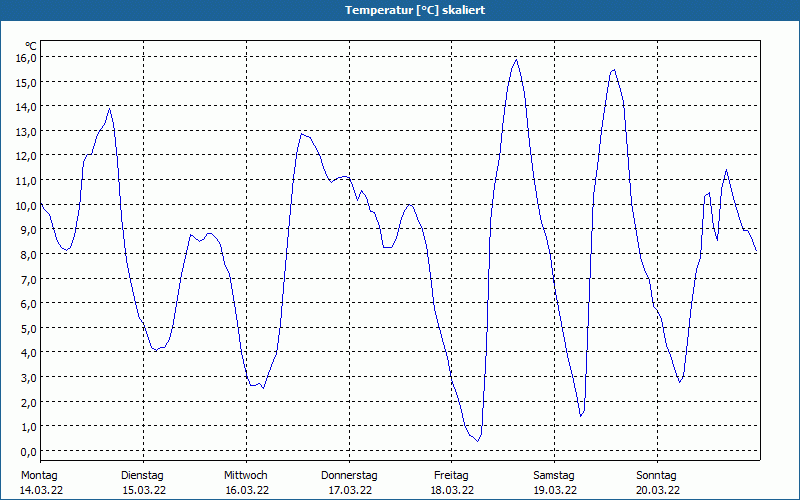The width and height of the screenshot is (800, 500).
Task: Click the 13,0 value on the y-axis
Action: click(27, 132)
